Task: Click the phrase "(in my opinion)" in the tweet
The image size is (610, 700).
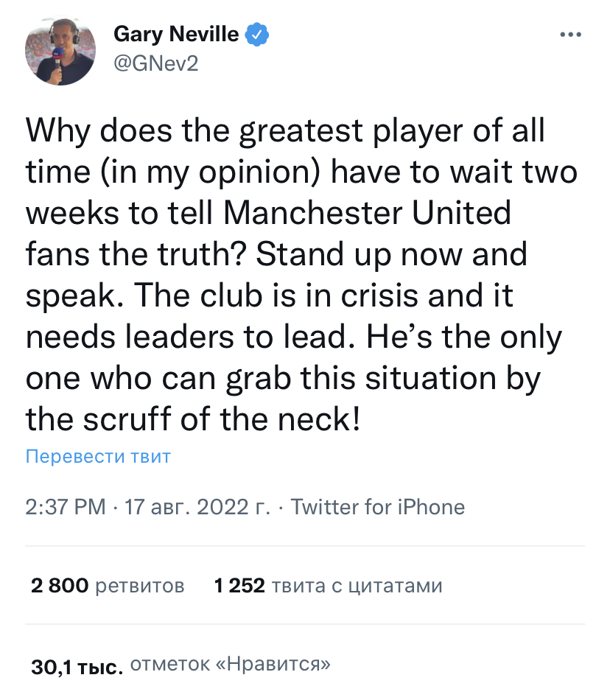Action: point(213,172)
